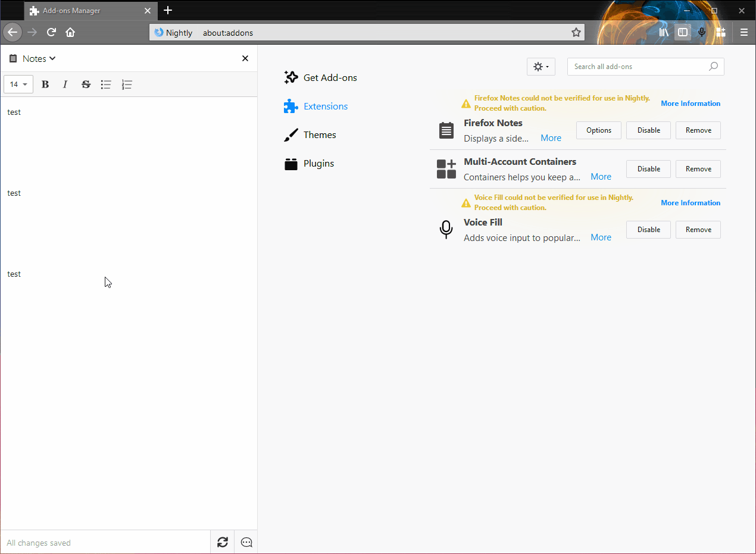The image size is (756, 554).
Task: Click the Get Add-ons sparkle icon
Action: click(x=290, y=77)
